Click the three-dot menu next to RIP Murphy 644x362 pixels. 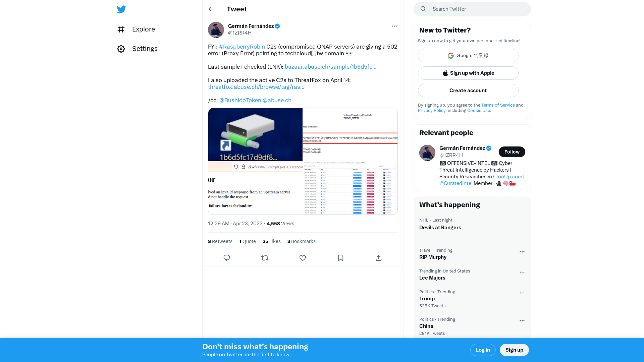pyautogui.click(x=522, y=251)
